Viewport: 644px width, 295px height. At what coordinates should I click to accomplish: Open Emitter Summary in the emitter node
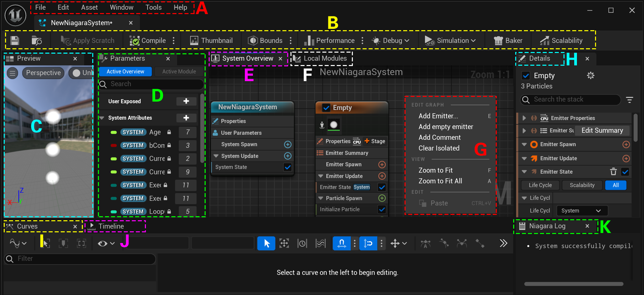(347, 153)
